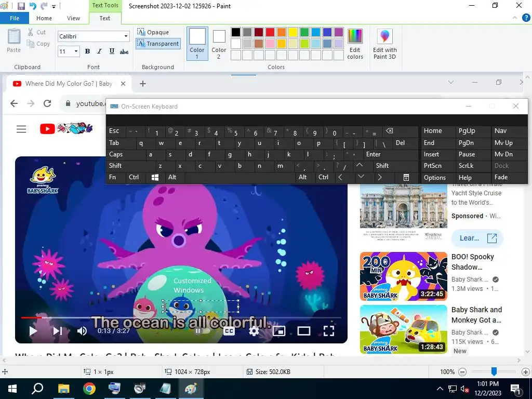Click the YouTube hamburger menu icon
This screenshot has height=399, width=532.
pyautogui.click(x=21, y=129)
